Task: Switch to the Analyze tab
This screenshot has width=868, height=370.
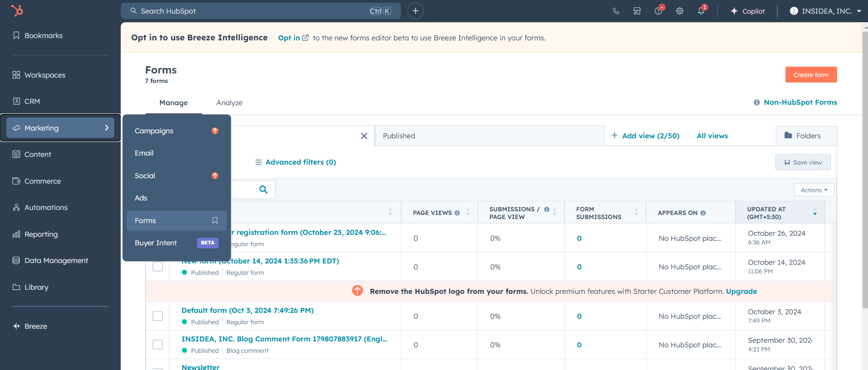Action: click(229, 103)
